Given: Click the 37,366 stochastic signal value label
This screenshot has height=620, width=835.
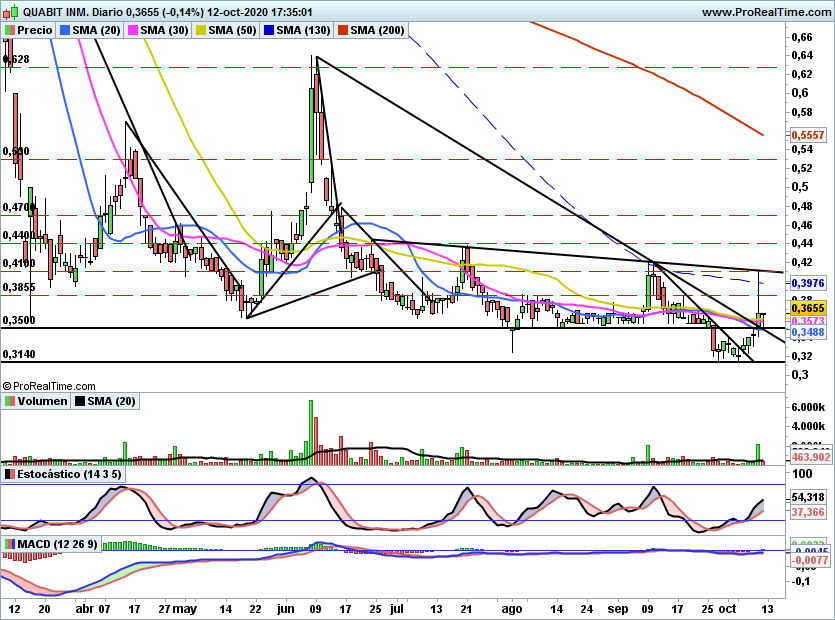Looking at the screenshot, I should [808, 512].
